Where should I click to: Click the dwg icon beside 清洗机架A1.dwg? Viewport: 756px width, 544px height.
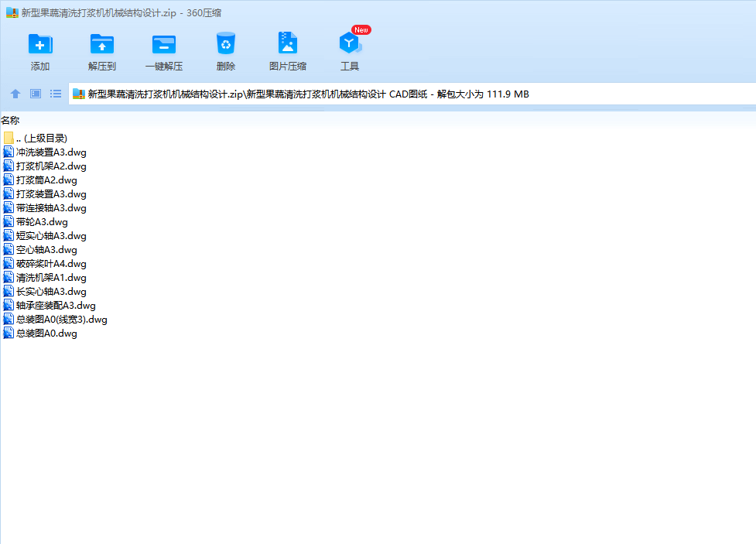coord(9,279)
